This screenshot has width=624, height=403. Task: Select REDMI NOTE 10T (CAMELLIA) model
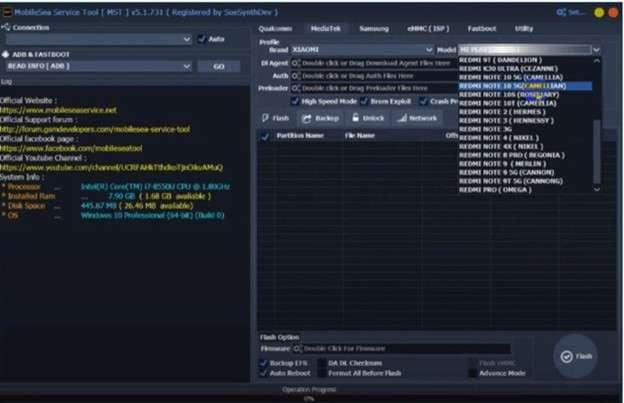pos(525,103)
